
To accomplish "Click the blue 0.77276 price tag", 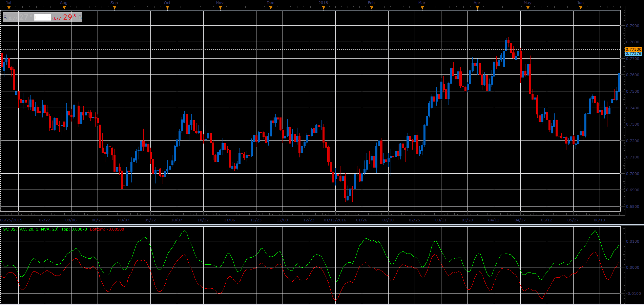I will [633, 53].
